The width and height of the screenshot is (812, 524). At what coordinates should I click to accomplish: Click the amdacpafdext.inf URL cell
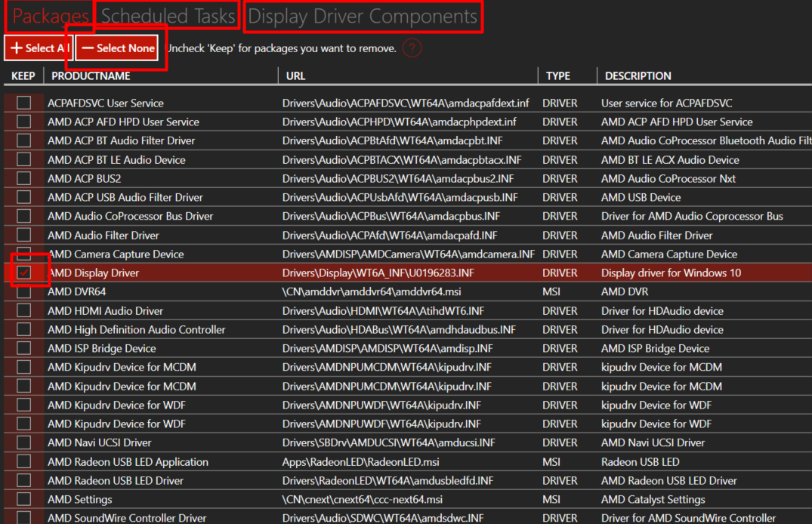point(406,103)
